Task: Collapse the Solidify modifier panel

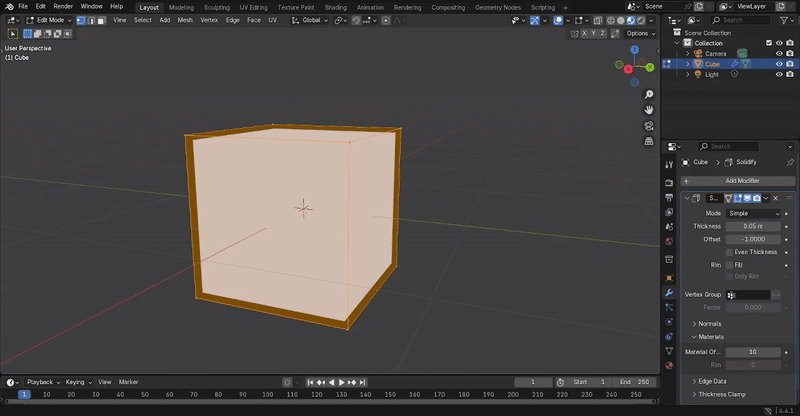Action: [687, 198]
